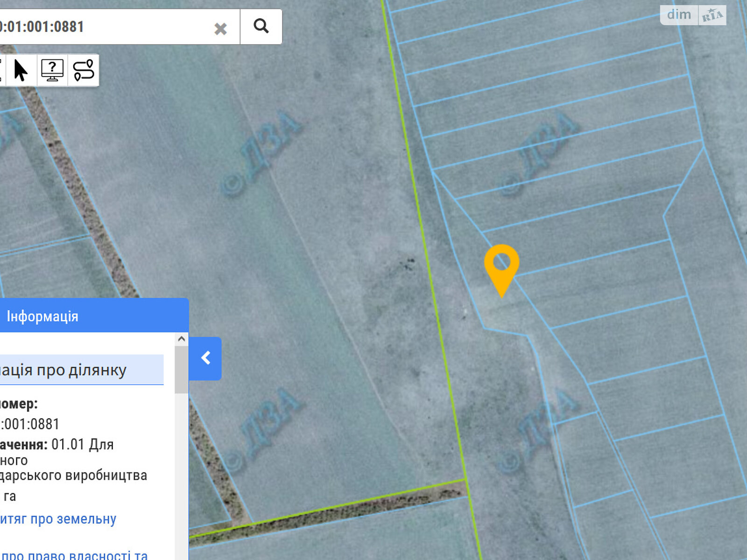747x560 pixels.
Task: Open the help monitor tool
Action: pyautogui.click(x=52, y=70)
